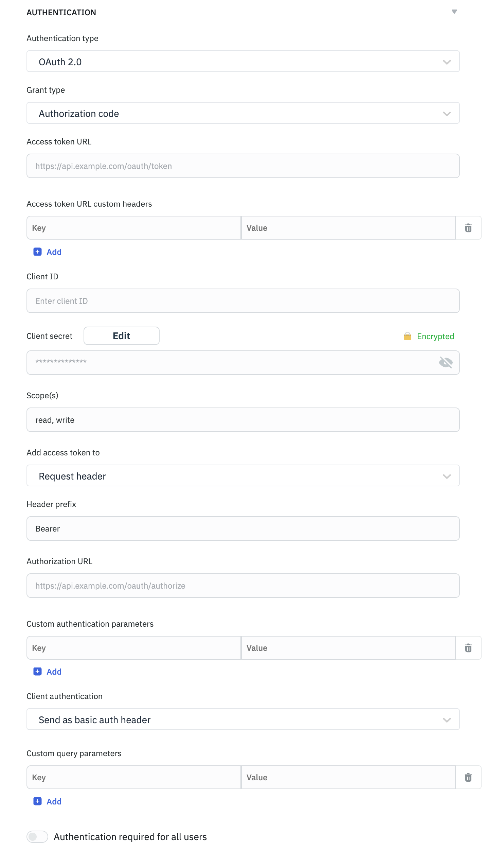
Task: Click the Access token URL field
Action: (x=243, y=166)
